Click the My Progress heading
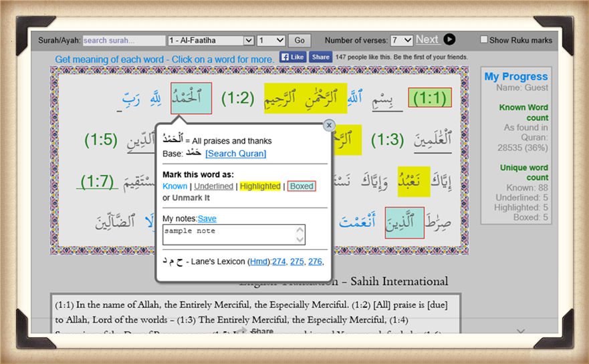589x364 pixels. tap(515, 77)
